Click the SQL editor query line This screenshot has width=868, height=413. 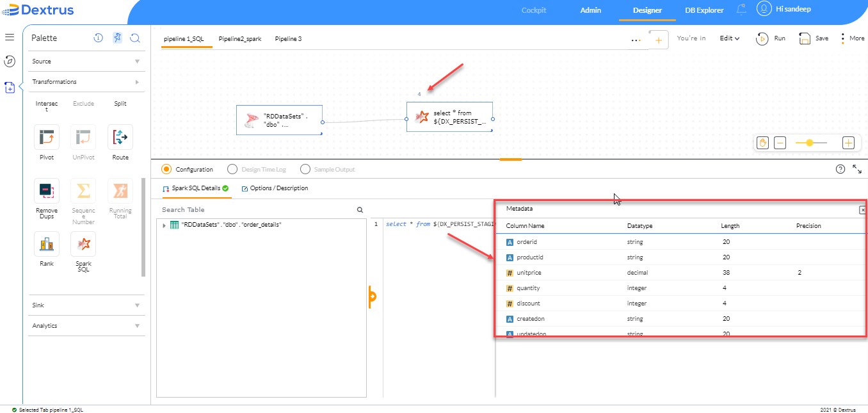tap(440, 225)
